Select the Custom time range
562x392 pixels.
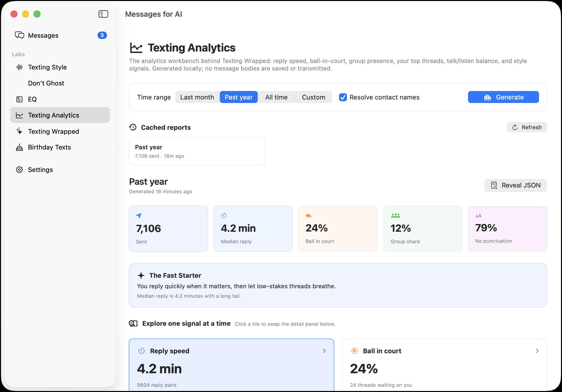point(313,97)
